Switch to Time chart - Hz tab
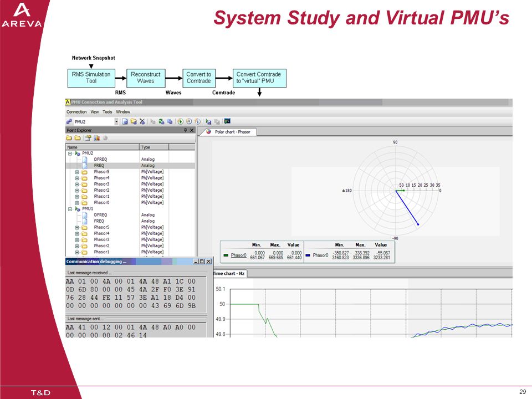 [x=229, y=273]
